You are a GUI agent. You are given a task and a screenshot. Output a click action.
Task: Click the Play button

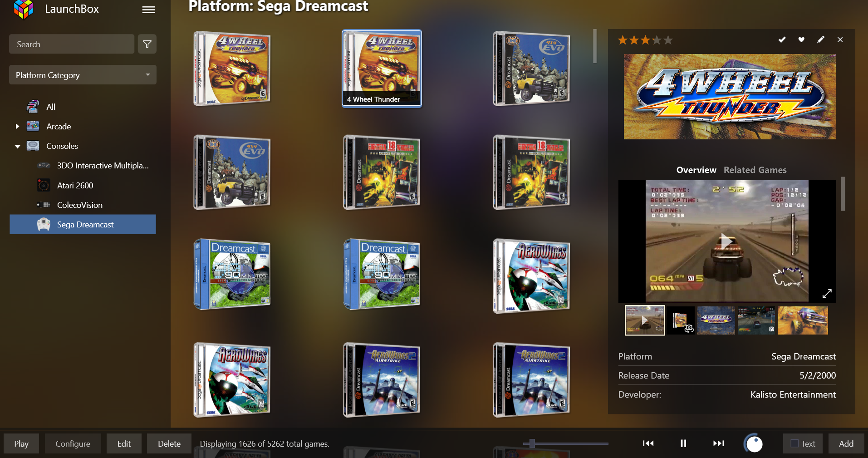[21, 443]
